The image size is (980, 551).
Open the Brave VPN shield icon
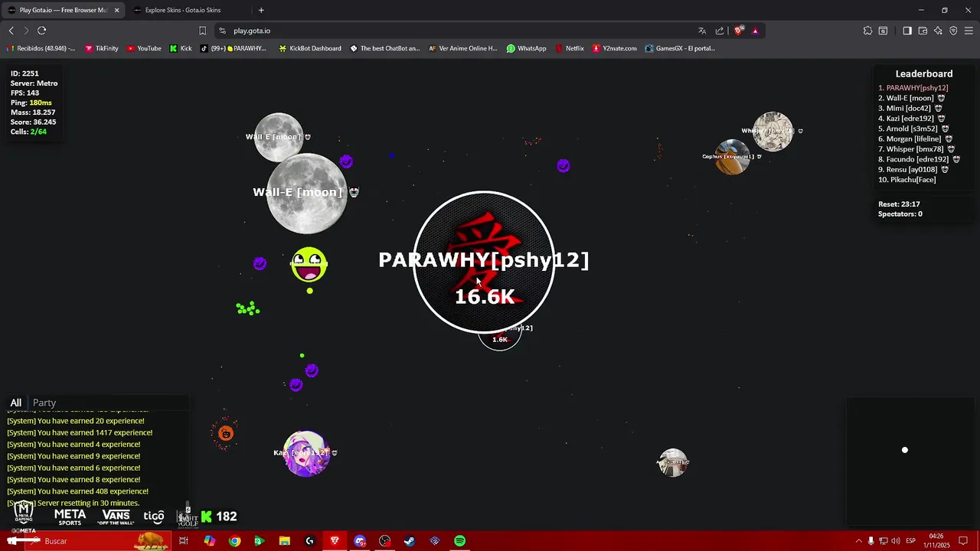click(953, 31)
